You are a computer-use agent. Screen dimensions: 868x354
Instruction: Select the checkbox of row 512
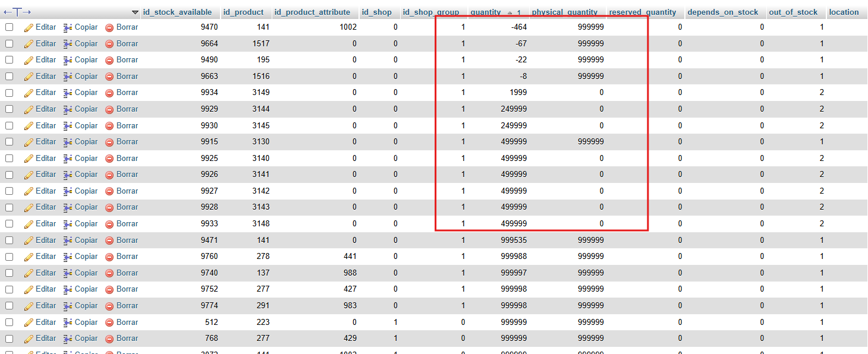click(x=9, y=323)
